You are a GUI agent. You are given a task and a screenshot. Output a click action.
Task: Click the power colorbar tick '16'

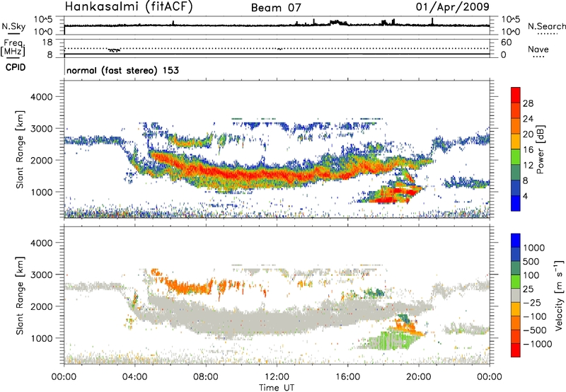(528, 150)
